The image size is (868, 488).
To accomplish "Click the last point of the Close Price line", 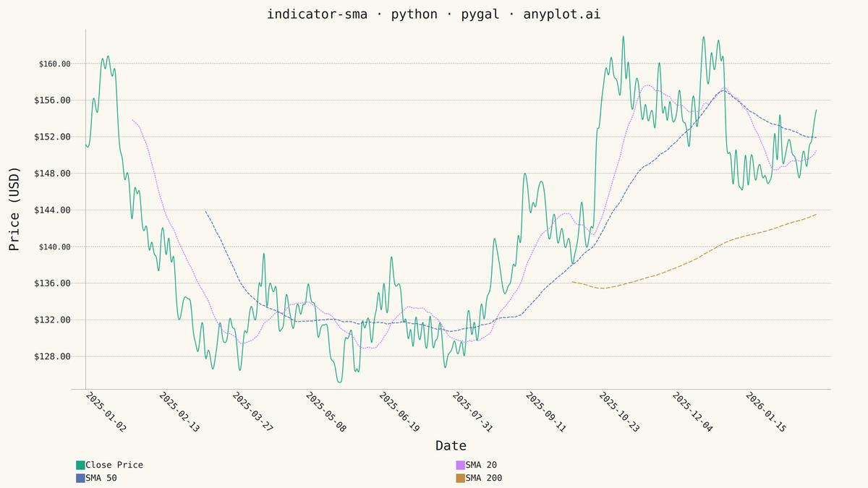I will click(816, 111).
